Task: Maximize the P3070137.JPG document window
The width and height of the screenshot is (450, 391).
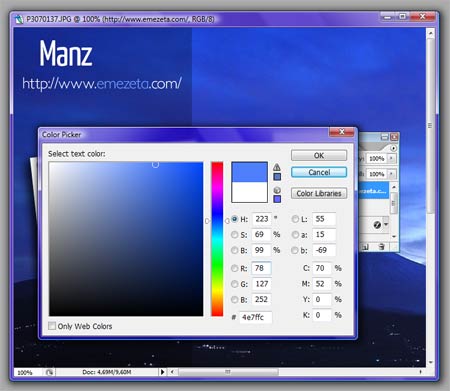Action: click(x=403, y=16)
